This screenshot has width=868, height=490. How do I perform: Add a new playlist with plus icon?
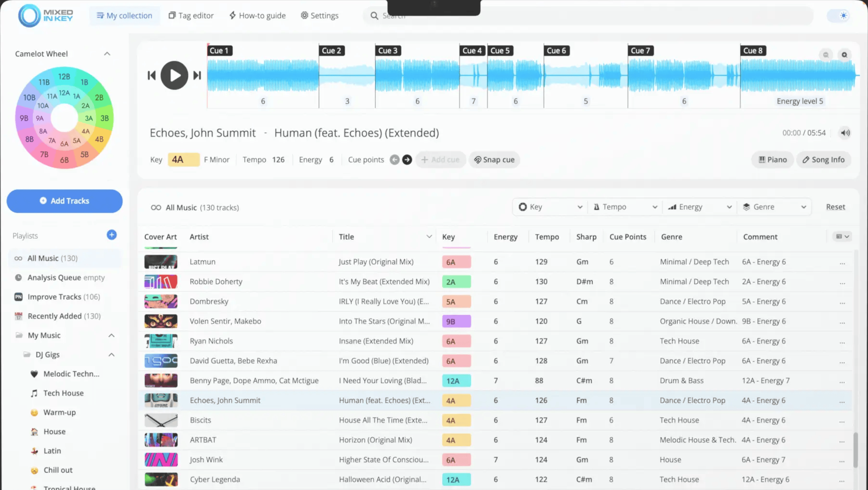pyautogui.click(x=111, y=235)
